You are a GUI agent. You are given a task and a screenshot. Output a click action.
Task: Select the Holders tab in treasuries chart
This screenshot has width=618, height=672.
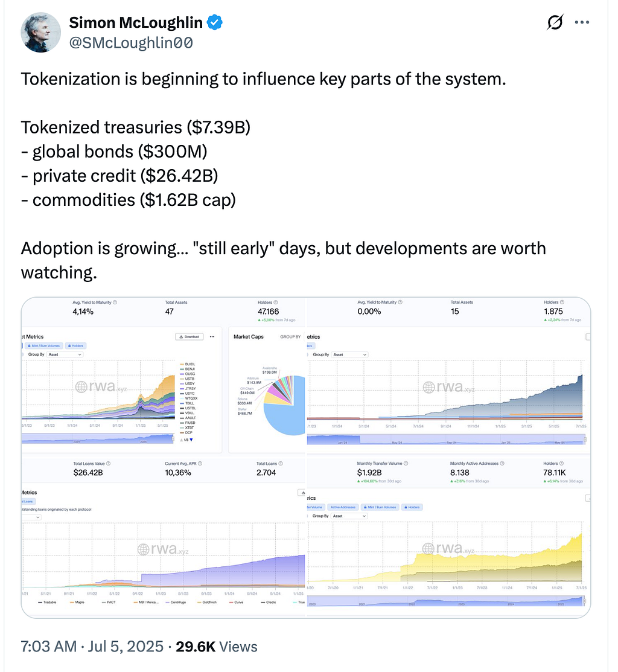(76, 345)
